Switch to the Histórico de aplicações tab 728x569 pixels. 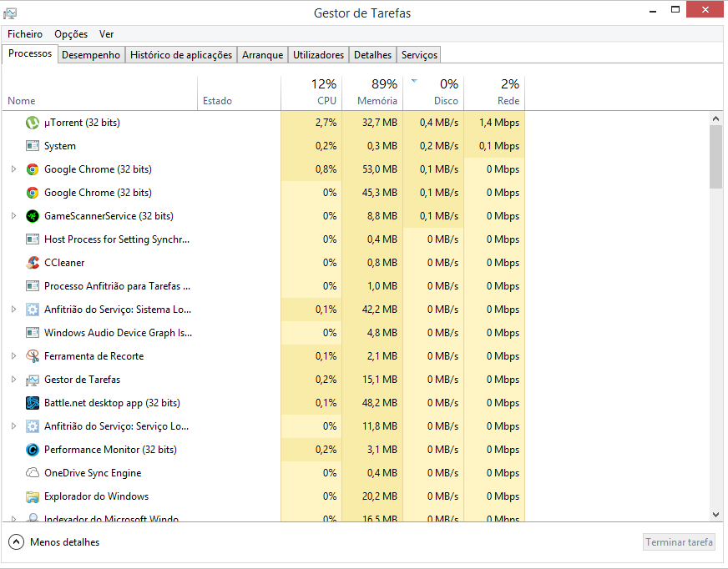[x=181, y=55]
